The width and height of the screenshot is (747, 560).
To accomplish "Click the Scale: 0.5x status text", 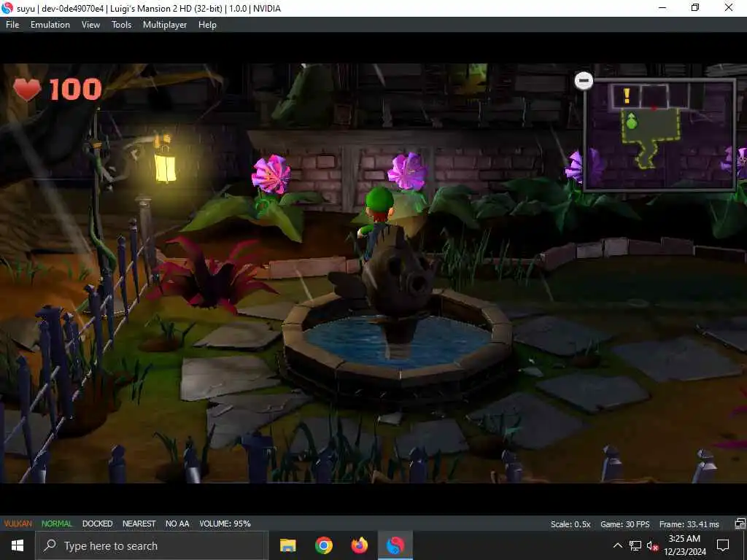I will [570, 524].
